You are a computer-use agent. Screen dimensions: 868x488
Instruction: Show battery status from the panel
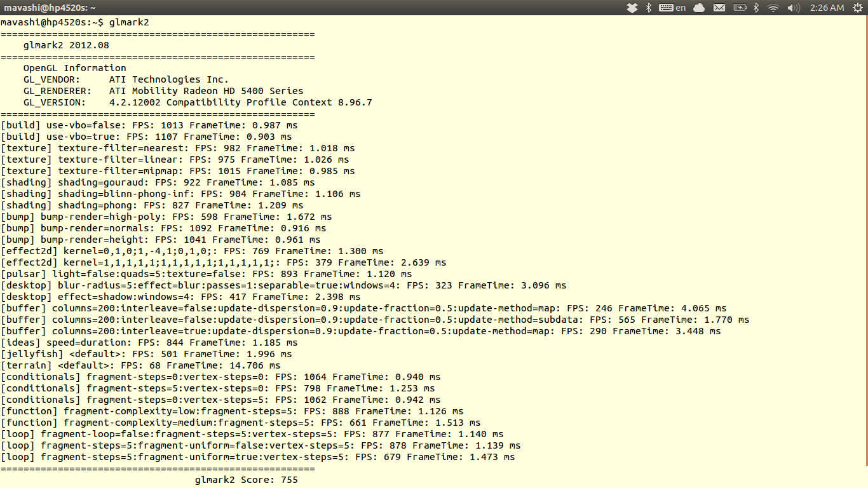pos(740,8)
